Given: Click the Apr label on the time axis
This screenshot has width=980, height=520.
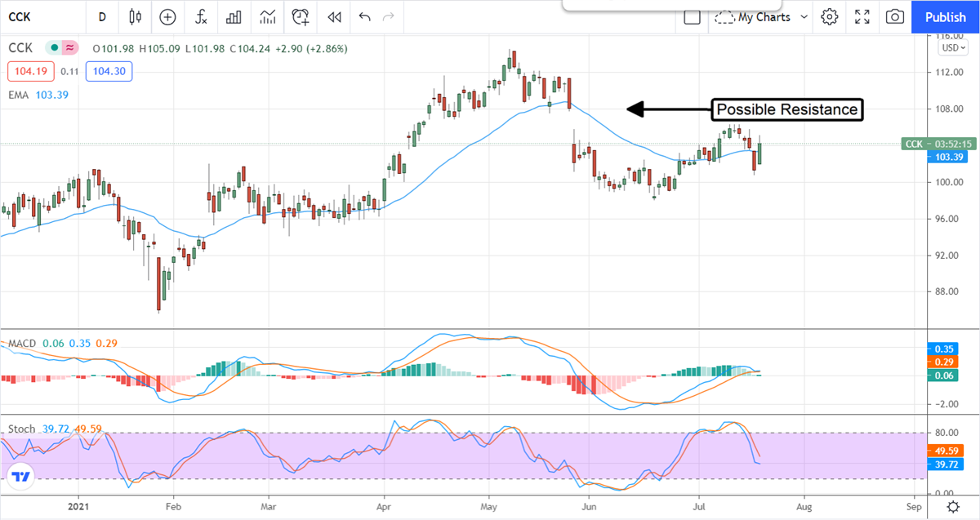Looking at the screenshot, I should [383, 506].
